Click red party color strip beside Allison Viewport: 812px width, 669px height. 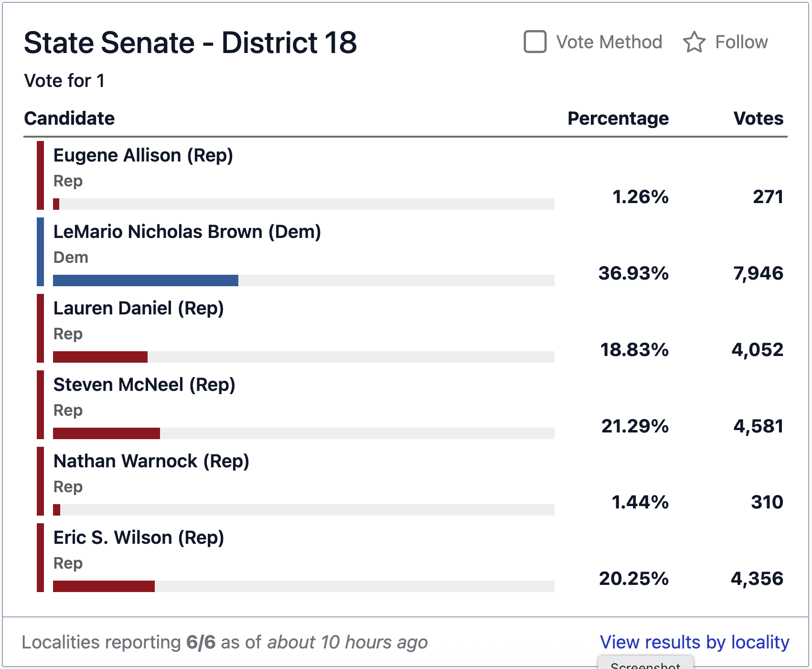40,175
